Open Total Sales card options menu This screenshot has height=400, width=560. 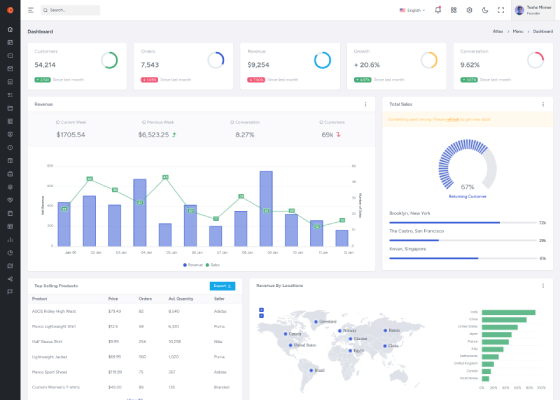(x=543, y=104)
